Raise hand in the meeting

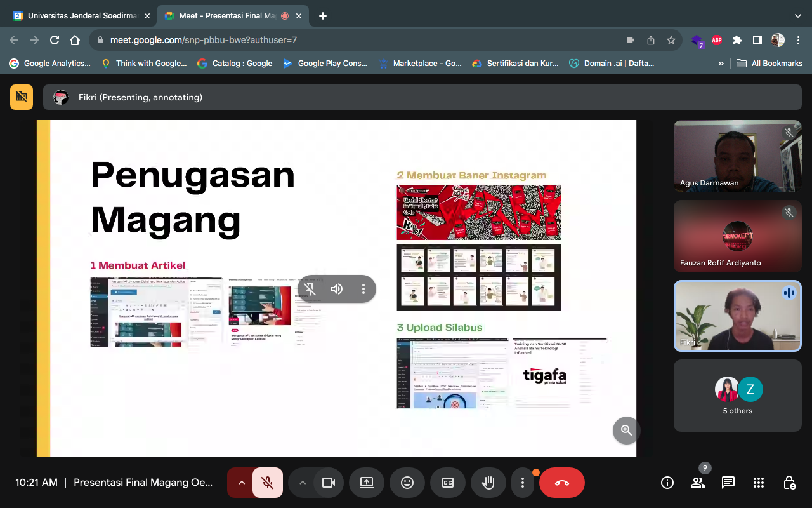[488, 483]
